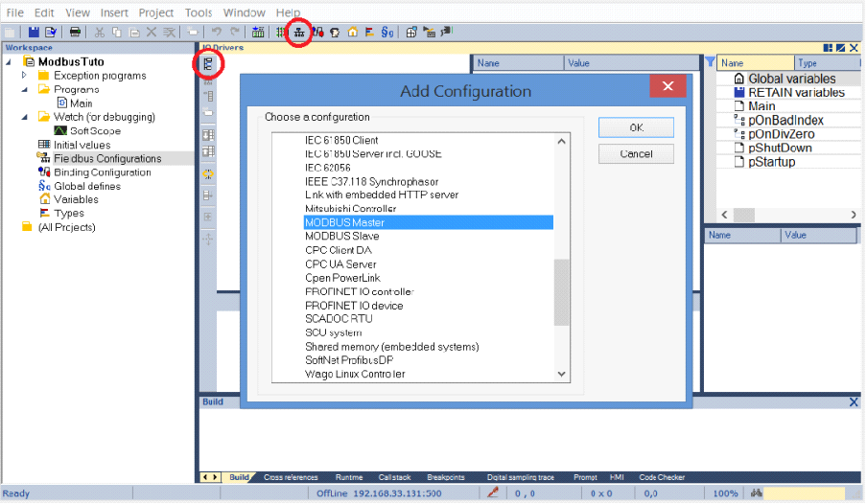Select pOnDivZero in variables panel
The height and width of the screenshot is (504, 867).
(782, 134)
